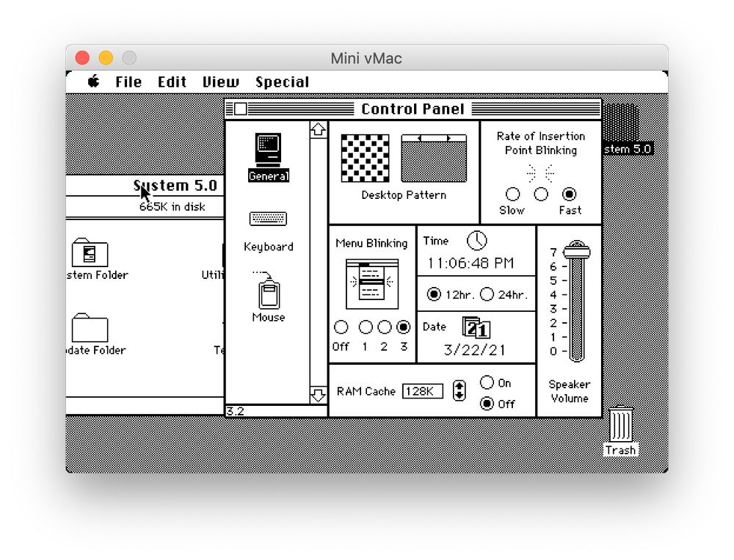Set Menu Blinking to Off
Image resolution: width=734 pixels, height=560 pixels.
click(x=341, y=327)
